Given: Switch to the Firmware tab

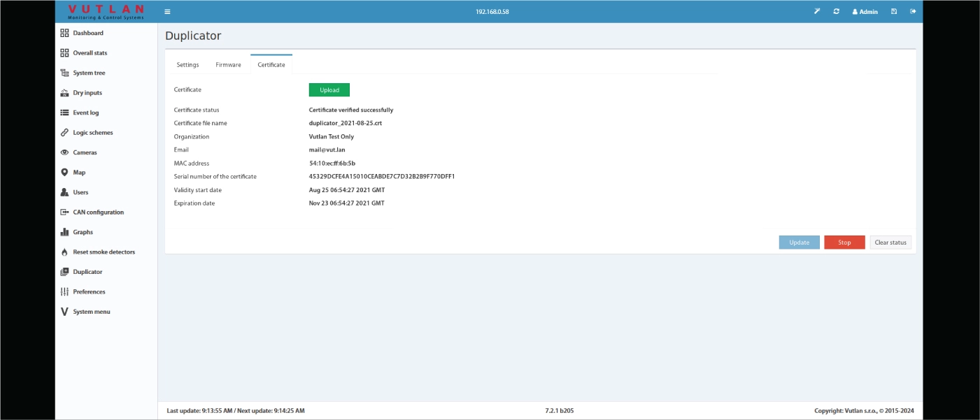Looking at the screenshot, I should (x=228, y=65).
